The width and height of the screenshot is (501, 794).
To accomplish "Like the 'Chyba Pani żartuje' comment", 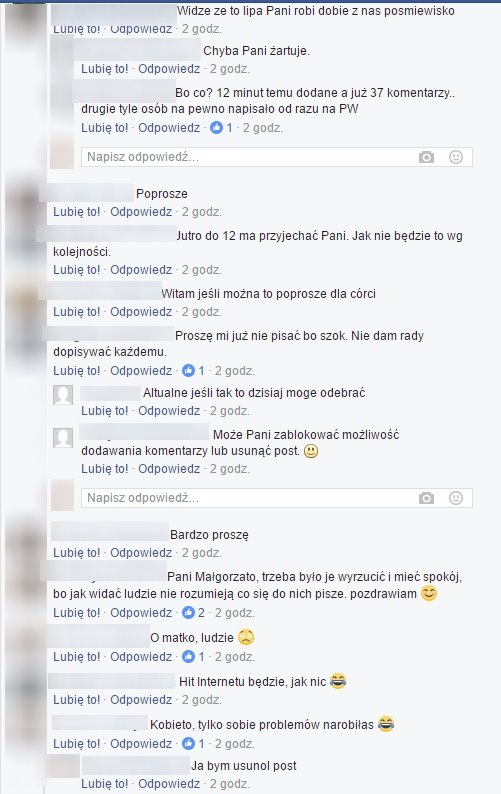I will click(x=105, y=69).
